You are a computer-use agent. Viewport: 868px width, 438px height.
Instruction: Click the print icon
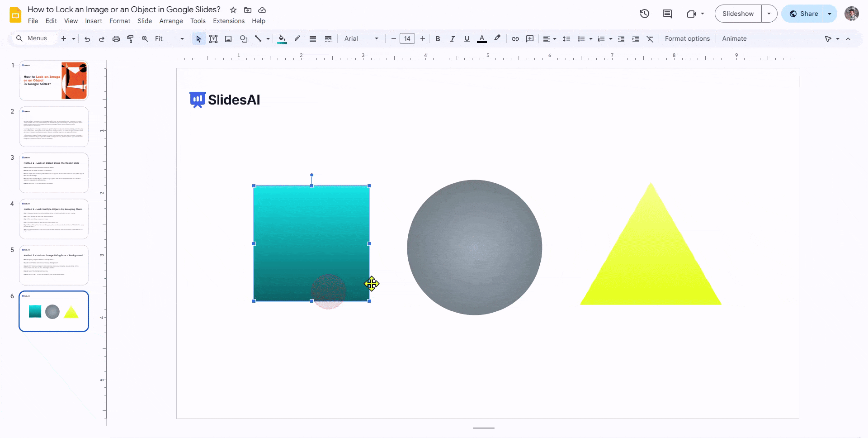[116, 39]
